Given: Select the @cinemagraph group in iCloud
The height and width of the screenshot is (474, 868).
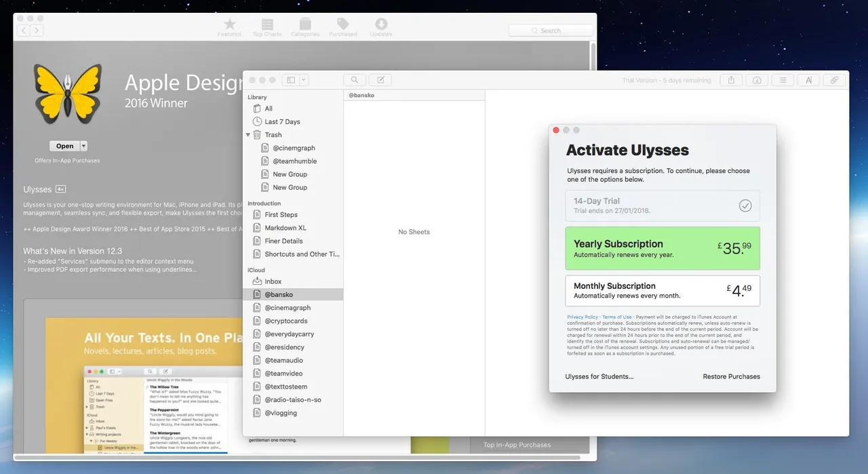Looking at the screenshot, I should point(293,308).
